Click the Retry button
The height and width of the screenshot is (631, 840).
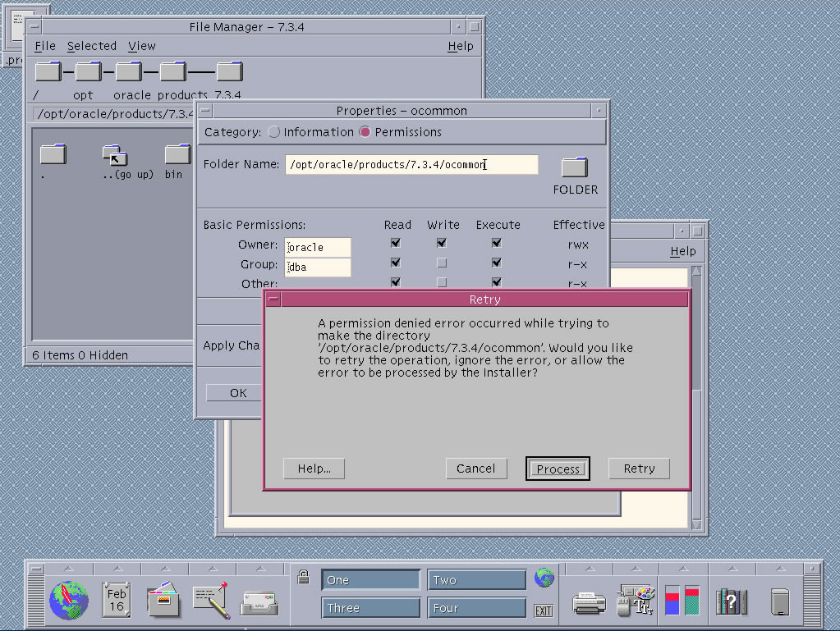639,469
